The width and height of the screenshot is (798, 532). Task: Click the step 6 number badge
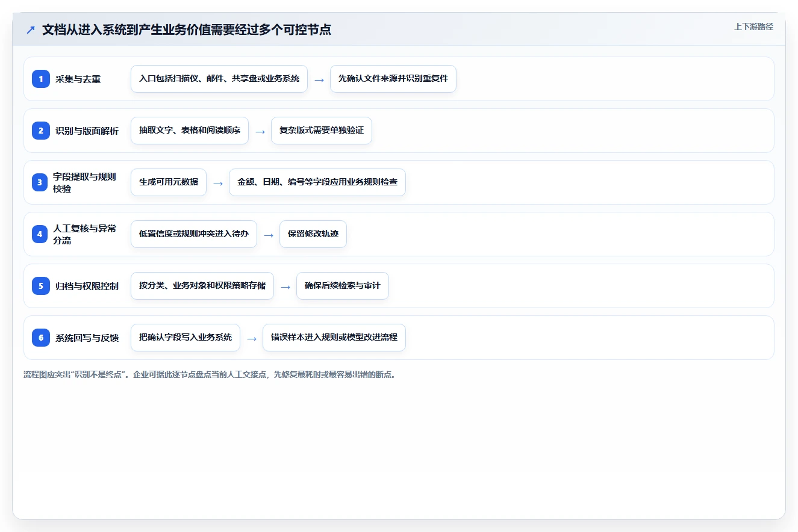tap(41, 338)
